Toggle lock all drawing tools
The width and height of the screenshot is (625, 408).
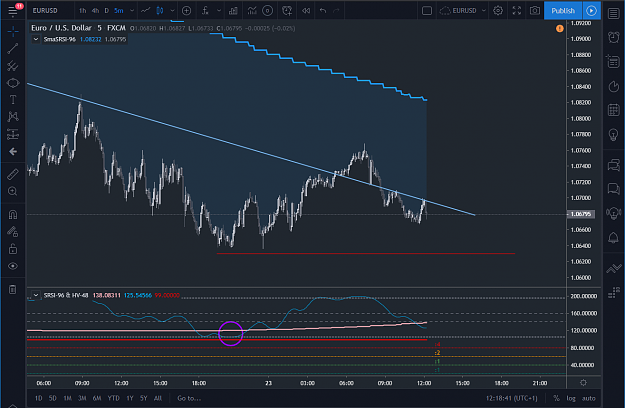click(x=13, y=249)
